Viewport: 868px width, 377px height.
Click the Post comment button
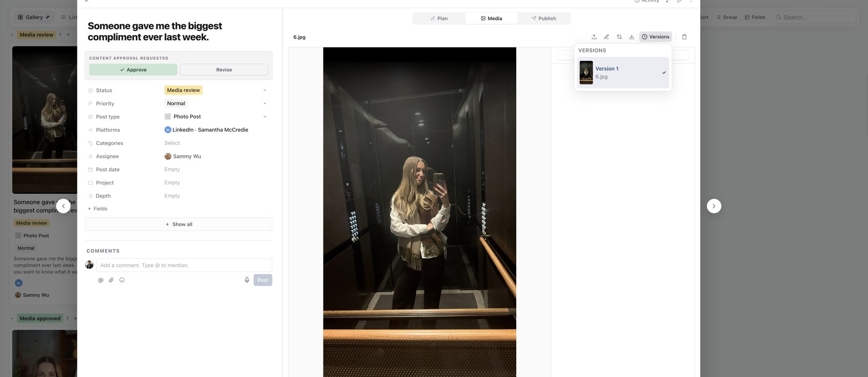263,280
